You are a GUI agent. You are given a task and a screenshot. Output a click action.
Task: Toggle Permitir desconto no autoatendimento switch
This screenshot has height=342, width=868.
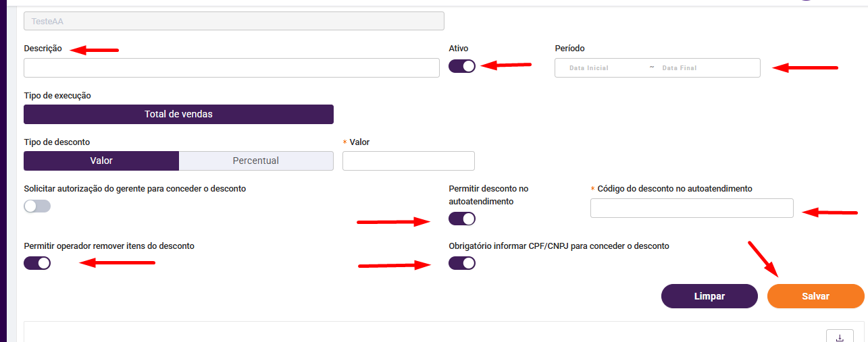click(x=462, y=219)
